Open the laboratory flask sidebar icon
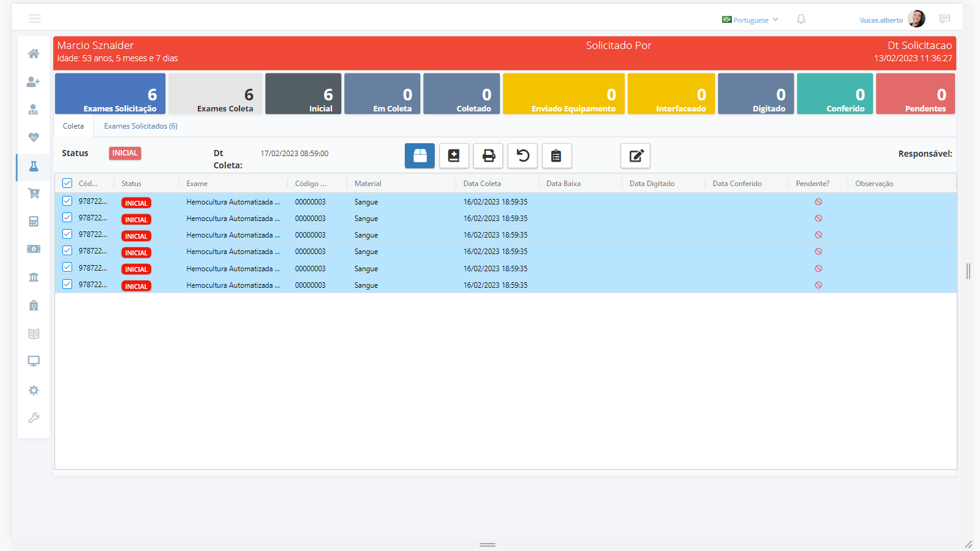 coord(34,167)
